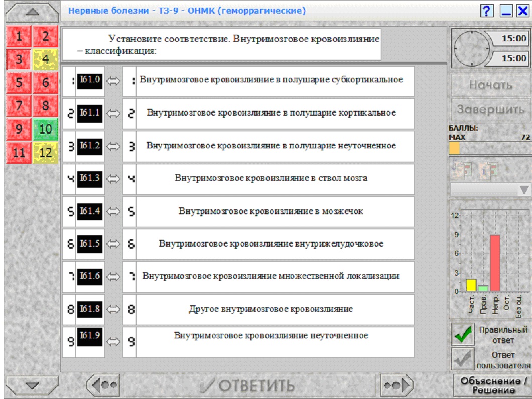Go to previous question arrow button
Screen dimensions: 532x399
(x=103, y=385)
